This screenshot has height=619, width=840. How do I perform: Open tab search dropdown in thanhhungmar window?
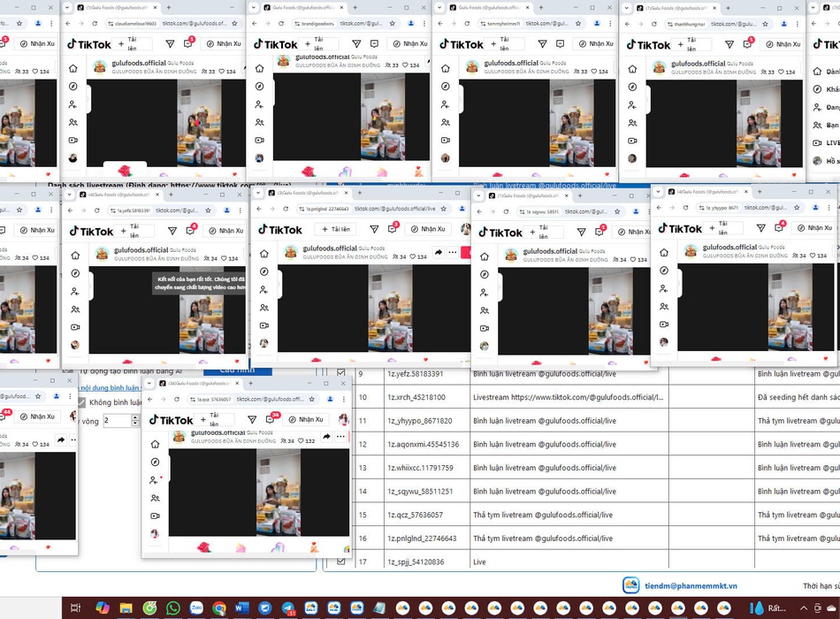click(x=626, y=8)
